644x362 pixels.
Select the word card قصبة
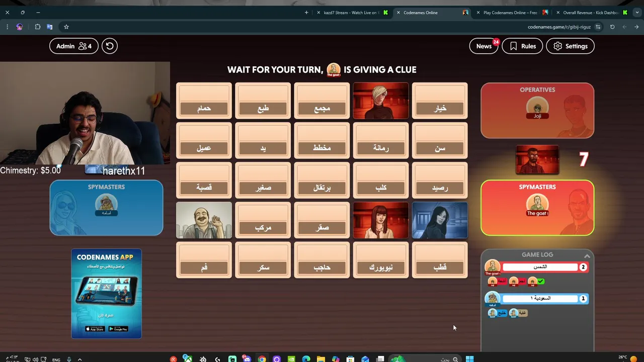[204, 180]
